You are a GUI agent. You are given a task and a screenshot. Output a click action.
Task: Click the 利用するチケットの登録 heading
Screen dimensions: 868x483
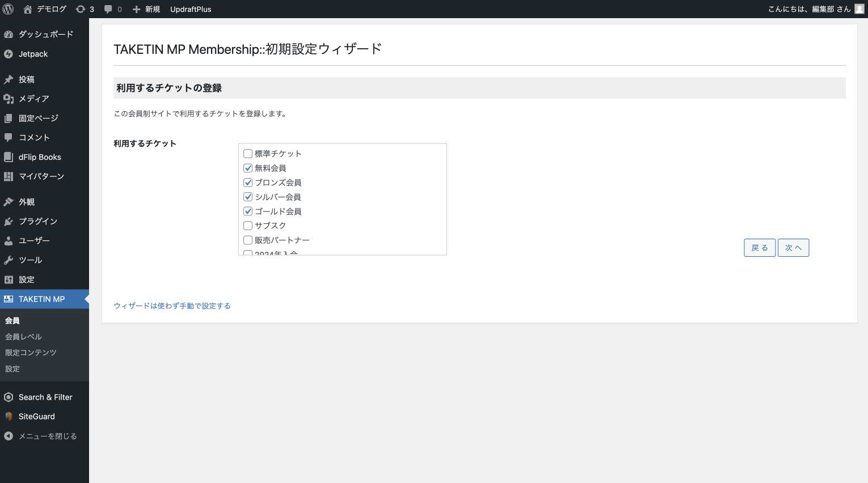click(169, 88)
